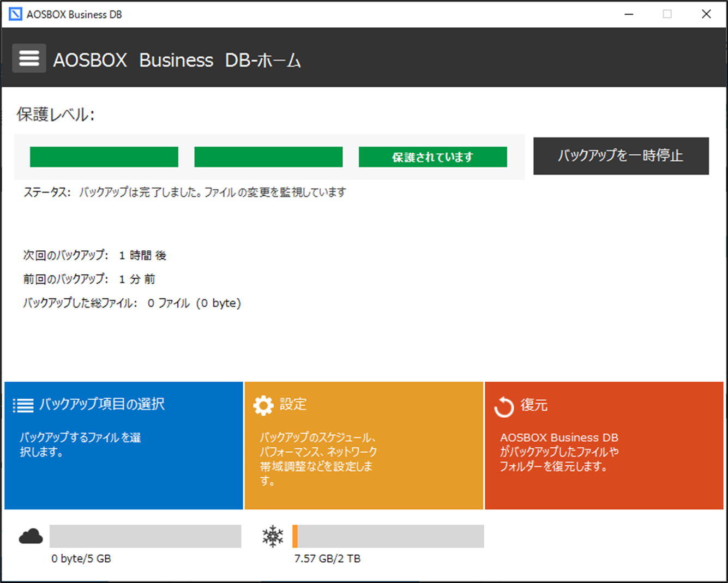The image size is (728, 583).
Task: Minimize the AOSBOX Business DB window
Action: click(629, 14)
